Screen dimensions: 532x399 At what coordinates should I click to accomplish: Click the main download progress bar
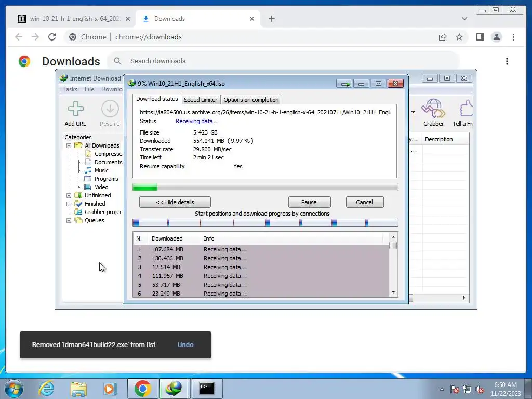click(265, 187)
